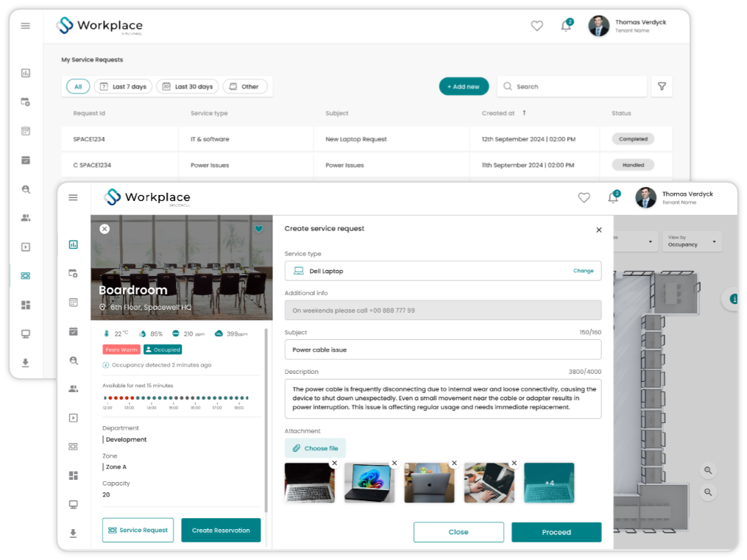This screenshot has height=560, width=747.
Task: Select the Last 30 days filter
Action: 188,87
